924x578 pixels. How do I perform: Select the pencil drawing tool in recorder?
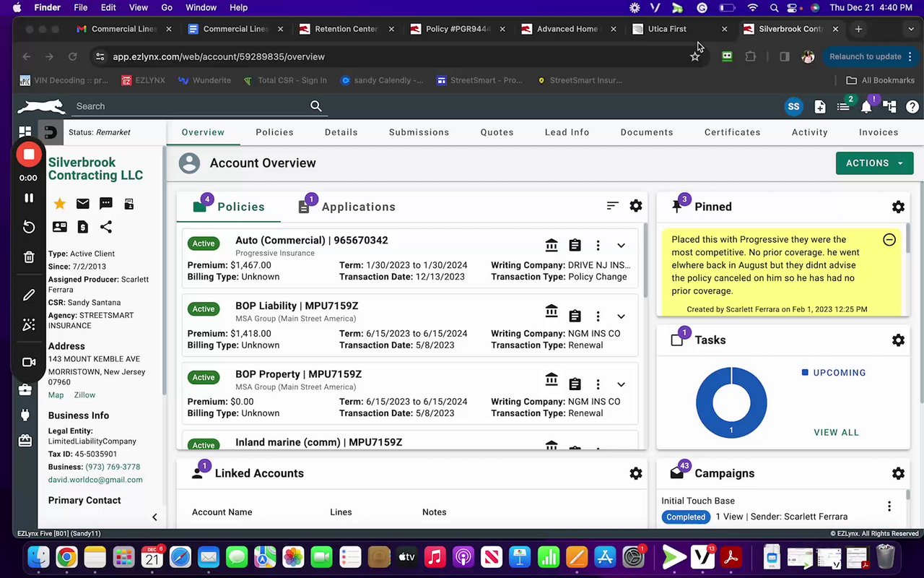click(x=29, y=295)
